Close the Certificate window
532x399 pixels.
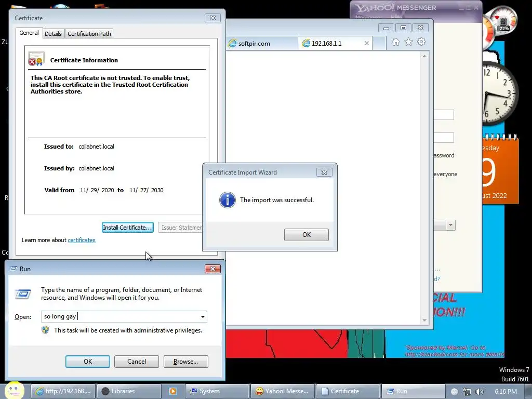coord(212,18)
